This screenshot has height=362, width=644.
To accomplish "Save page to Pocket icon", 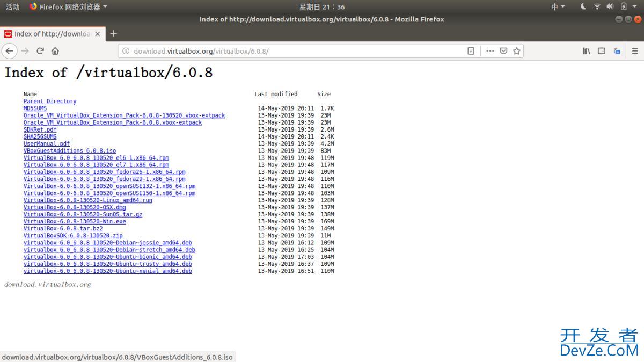I will pos(503,51).
